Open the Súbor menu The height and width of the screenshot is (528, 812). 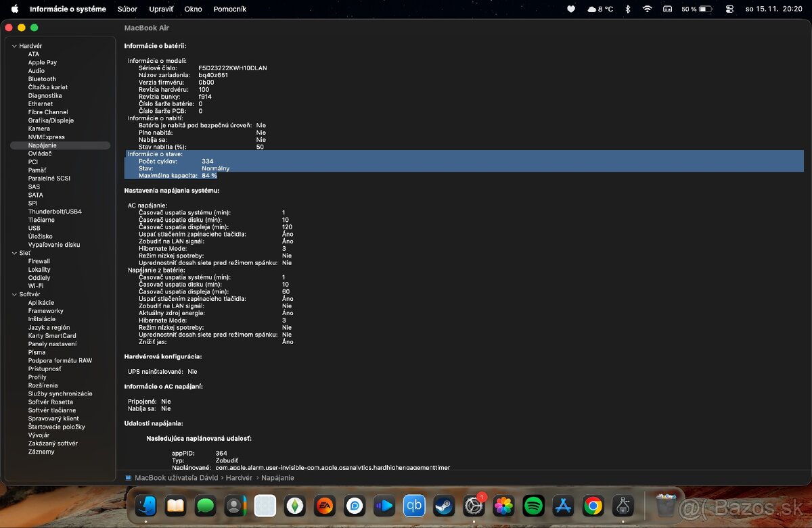[127, 9]
